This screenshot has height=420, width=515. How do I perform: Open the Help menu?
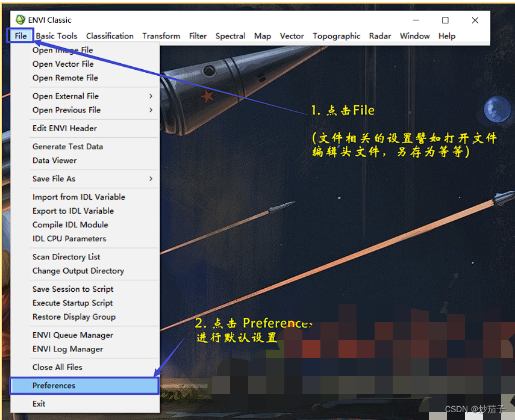tap(447, 36)
